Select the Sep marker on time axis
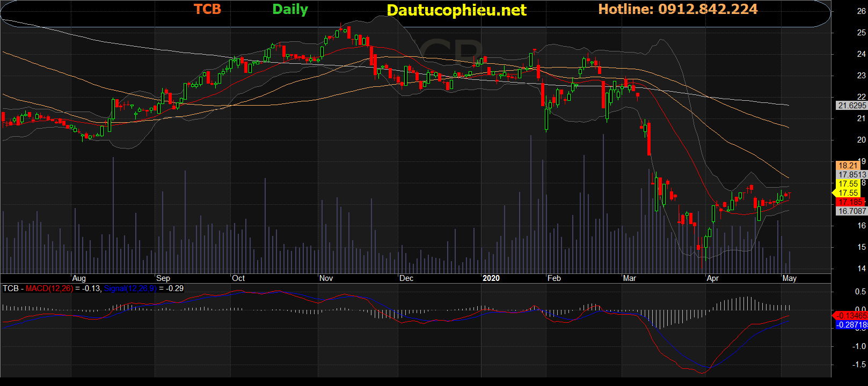 [x=163, y=278]
